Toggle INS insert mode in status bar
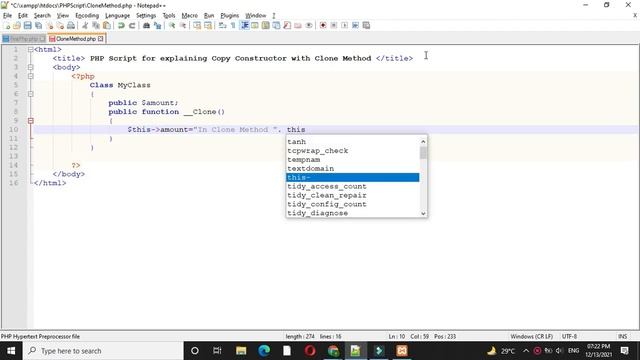Viewport: 640px width, 360px height. 622,336
